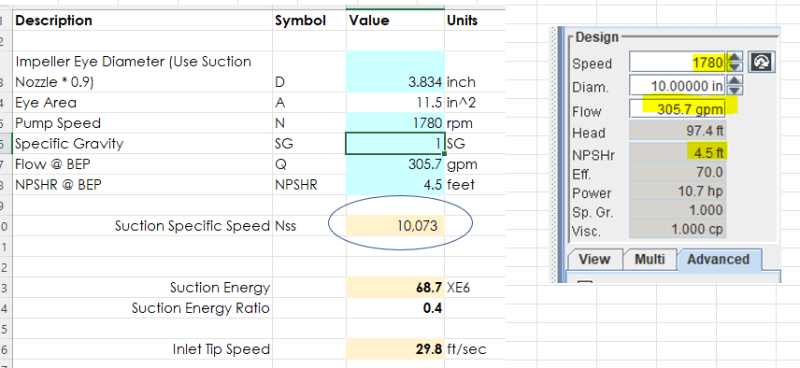Select the Inlet Tip Speed value 29.8
The image size is (800, 368).
coord(395,349)
